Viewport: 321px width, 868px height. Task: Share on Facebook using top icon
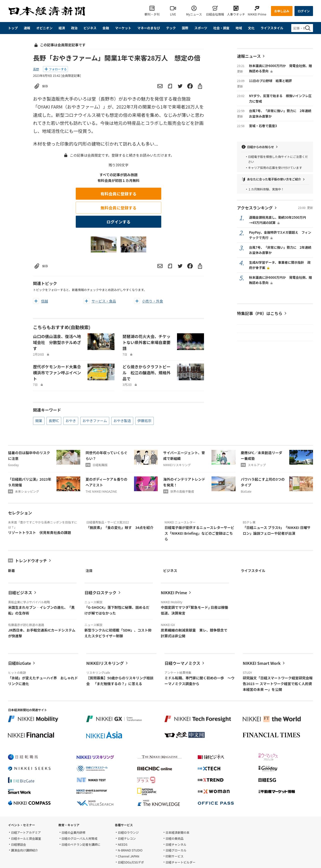point(190,86)
